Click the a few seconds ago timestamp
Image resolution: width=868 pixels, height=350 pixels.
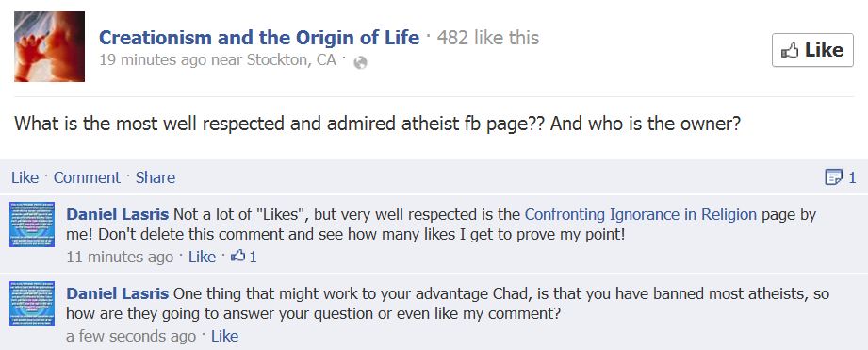point(131,336)
